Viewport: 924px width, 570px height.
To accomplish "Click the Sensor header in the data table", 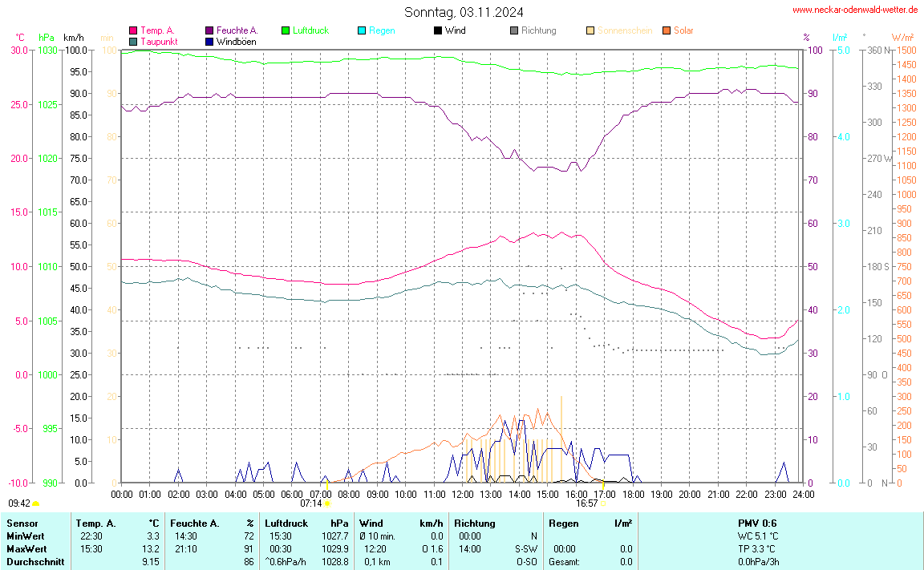I will coord(22,524).
